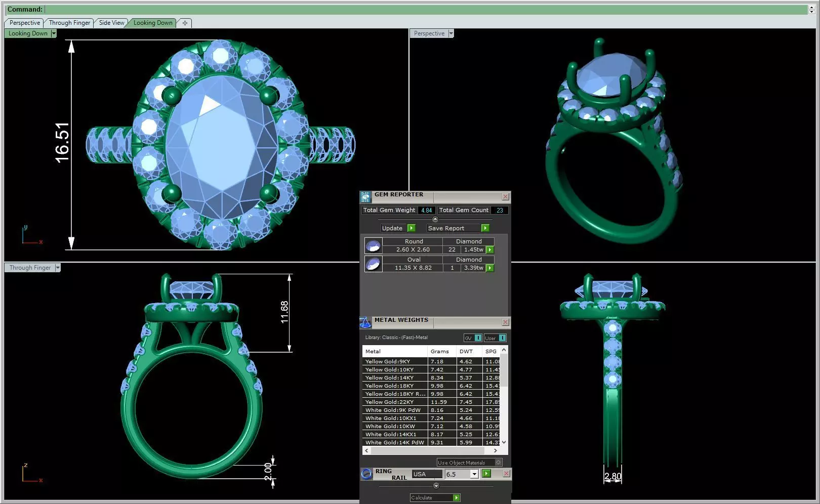The image size is (820, 504).
Task: Select the Looking Down tab
Action: (153, 23)
